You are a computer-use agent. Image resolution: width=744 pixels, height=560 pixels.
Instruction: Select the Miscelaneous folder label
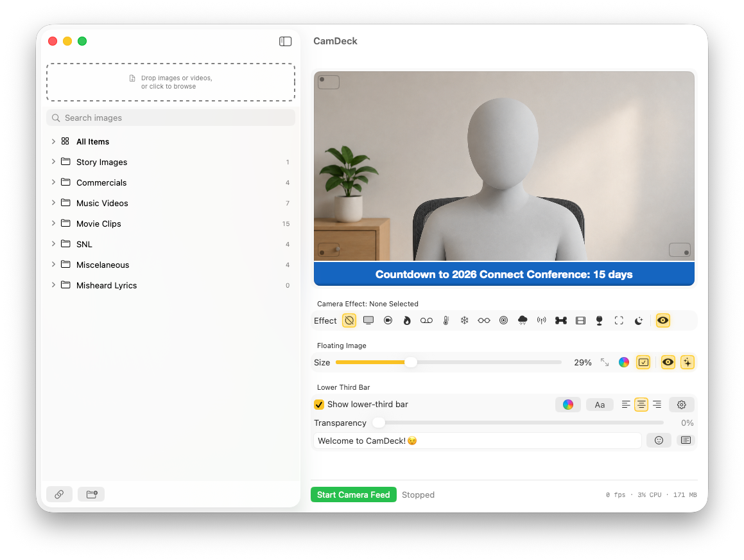(x=103, y=265)
